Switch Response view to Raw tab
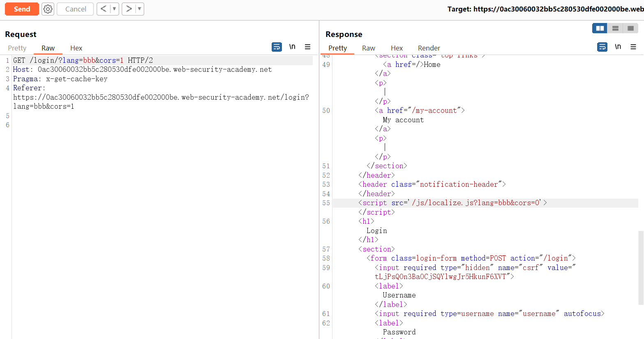Screen dimensions: 644x339 369,48
